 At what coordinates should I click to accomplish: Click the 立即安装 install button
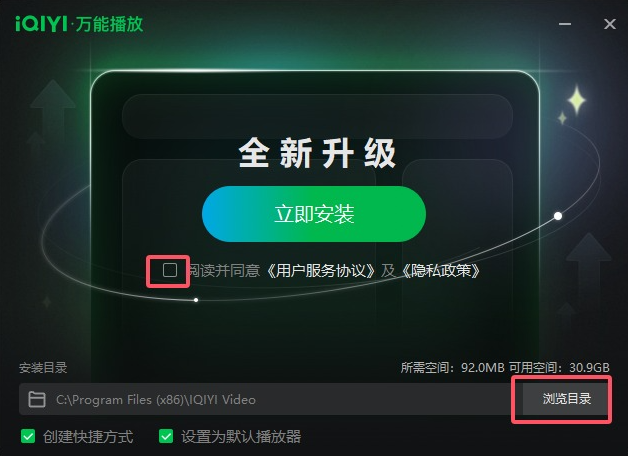click(314, 214)
